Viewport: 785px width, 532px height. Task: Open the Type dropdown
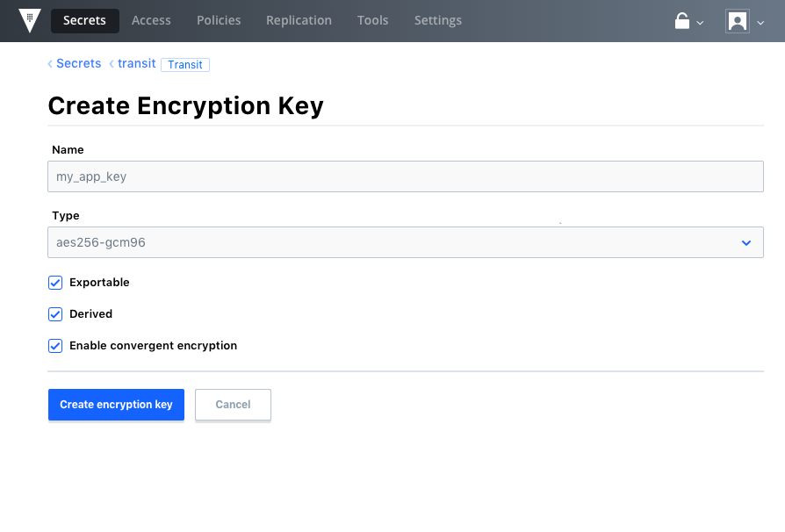[405, 242]
